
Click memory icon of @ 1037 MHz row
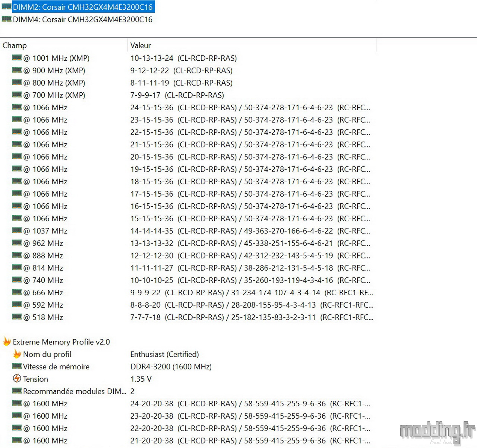pos(17,230)
